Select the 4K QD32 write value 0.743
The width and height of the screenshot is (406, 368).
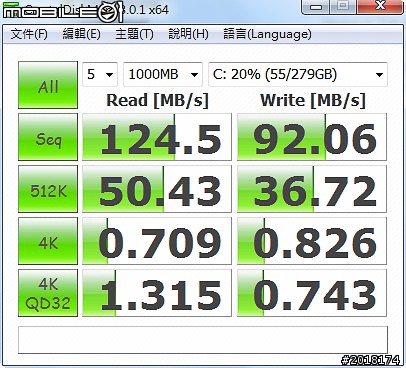[x=312, y=293]
